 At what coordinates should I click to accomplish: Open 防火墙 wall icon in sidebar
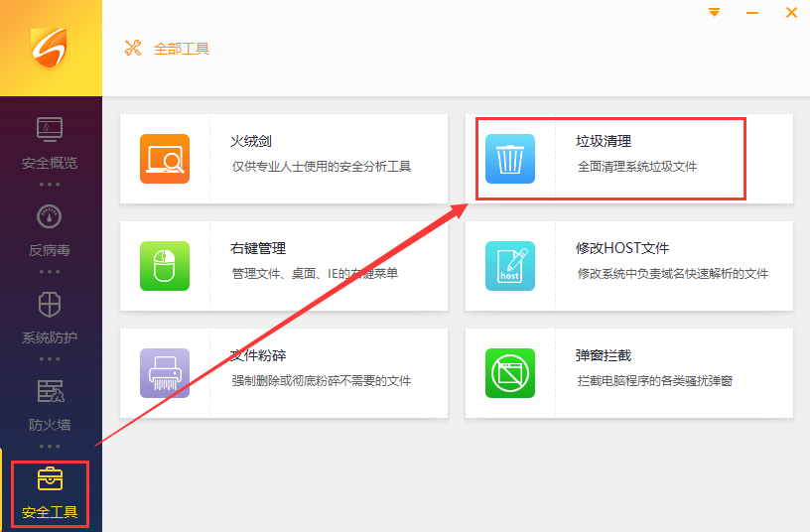(x=51, y=391)
